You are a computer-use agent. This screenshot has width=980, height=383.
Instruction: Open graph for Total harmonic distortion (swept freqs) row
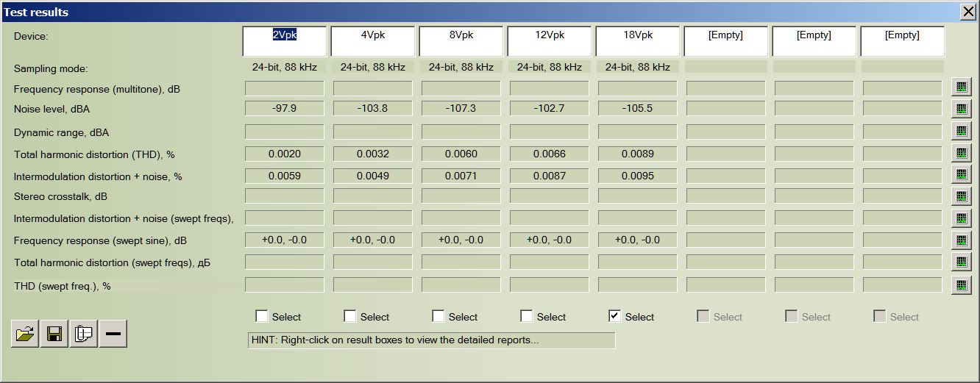click(x=960, y=262)
